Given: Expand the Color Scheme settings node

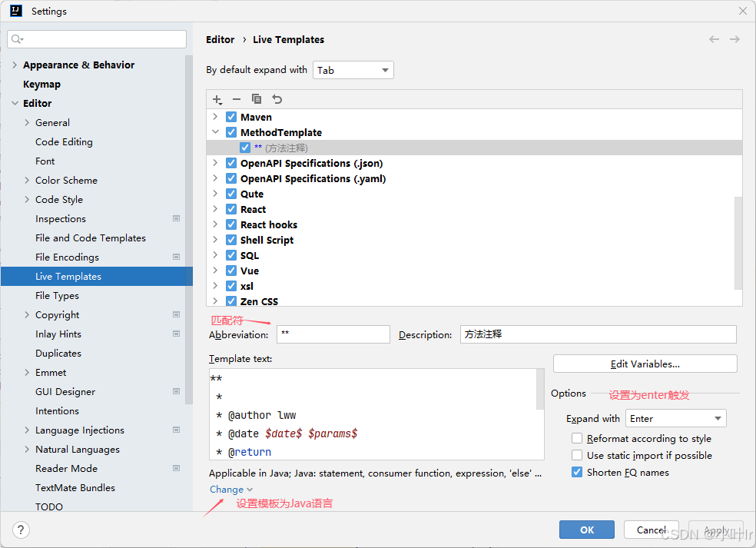Looking at the screenshot, I should coord(27,180).
